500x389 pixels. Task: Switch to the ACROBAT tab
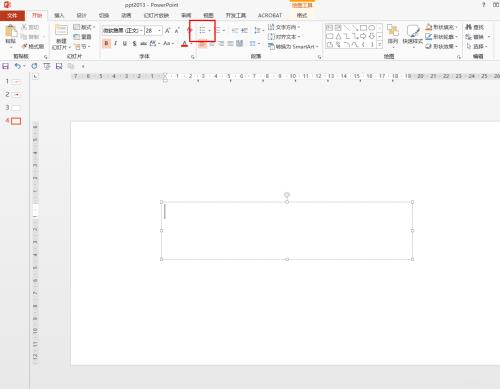(x=270, y=15)
